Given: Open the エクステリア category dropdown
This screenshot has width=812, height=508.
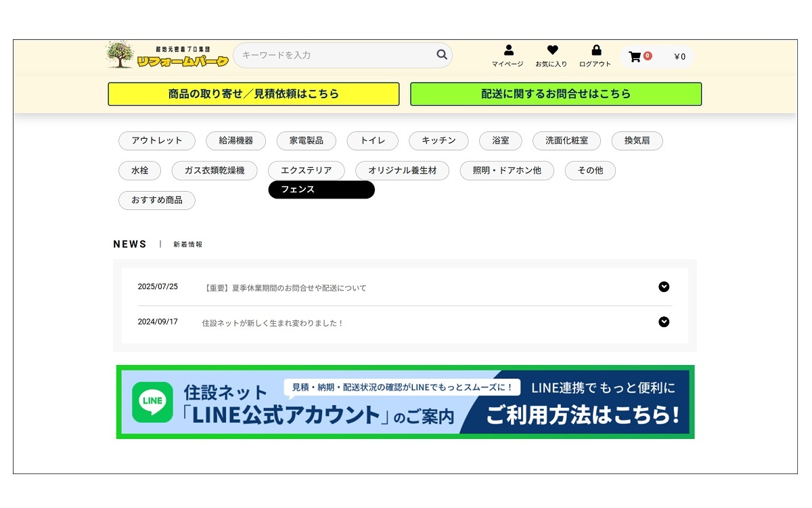Looking at the screenshot, I should (306, 171).
